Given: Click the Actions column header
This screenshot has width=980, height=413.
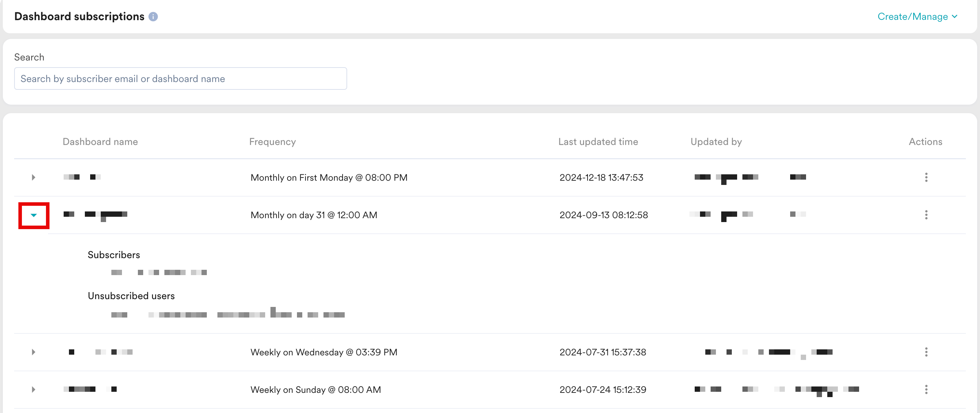Looking at the screenshot, I should coord(925,142).
